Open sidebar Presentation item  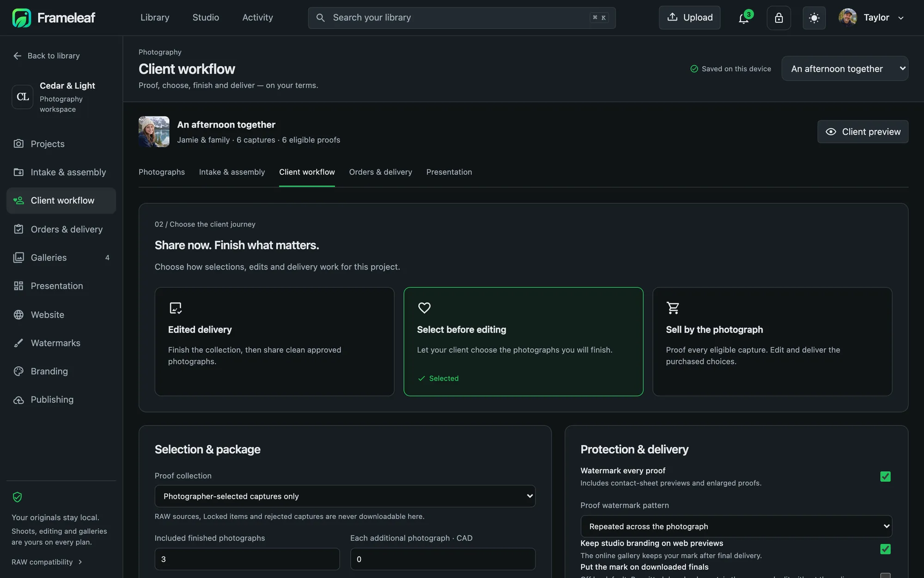pyautogui.click(x=61, y=286)
